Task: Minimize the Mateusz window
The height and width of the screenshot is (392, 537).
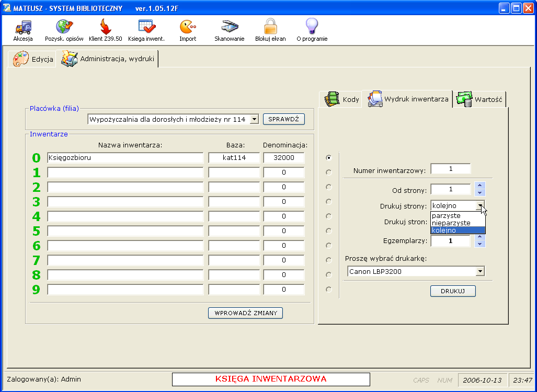Action: [x=504, y=8]
